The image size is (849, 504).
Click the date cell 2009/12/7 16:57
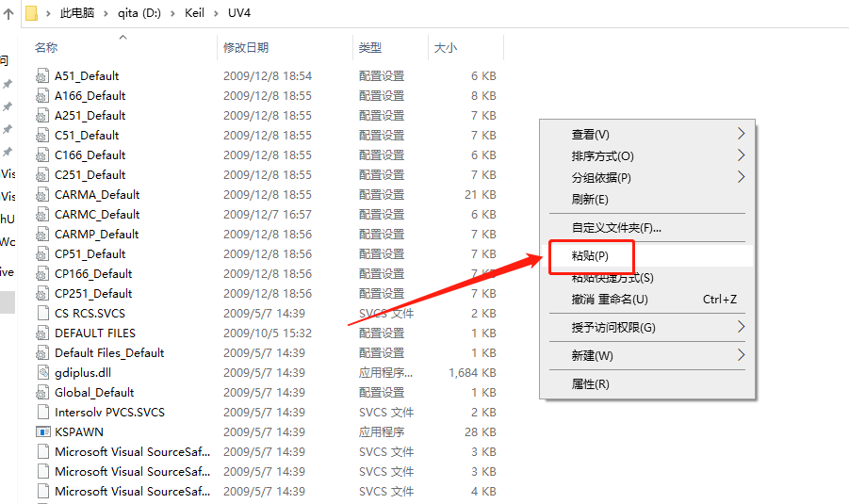pyautogui.click(x=268, y=215)
